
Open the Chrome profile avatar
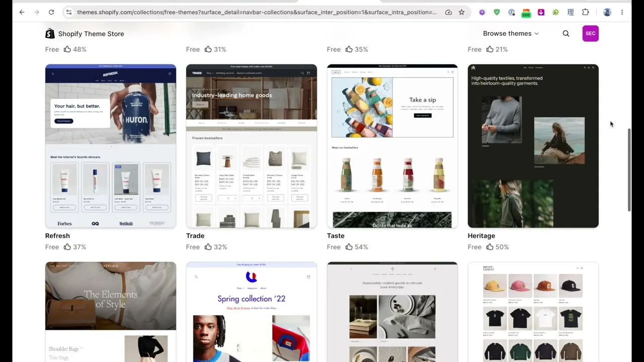click(607, 12)
